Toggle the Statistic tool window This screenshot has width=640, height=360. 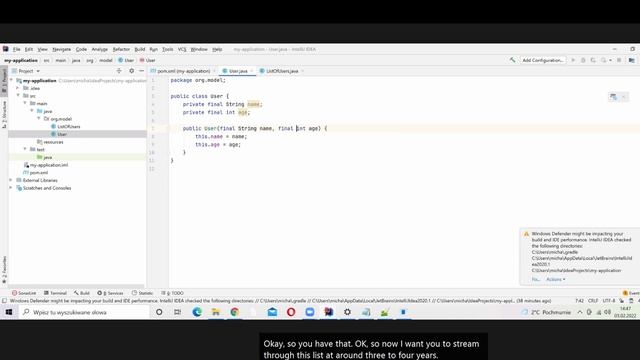pos(142,293)
